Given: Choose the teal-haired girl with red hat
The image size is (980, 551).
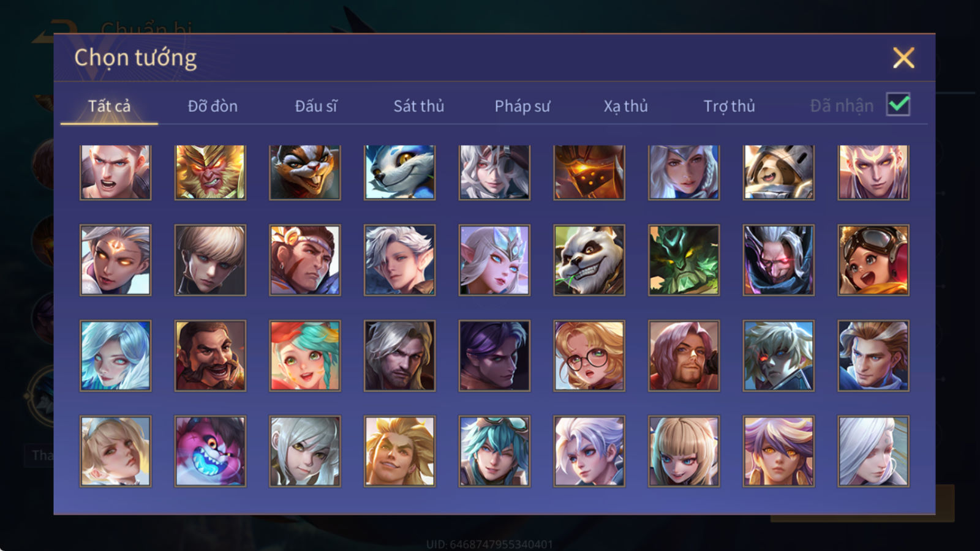Looking at the screenshot, I should coord(305,356).
